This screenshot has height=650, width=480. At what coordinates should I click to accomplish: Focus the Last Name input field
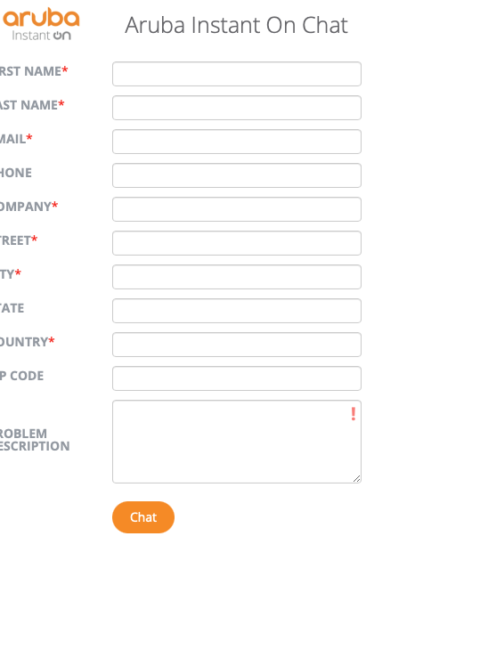[x=237, y=108]
